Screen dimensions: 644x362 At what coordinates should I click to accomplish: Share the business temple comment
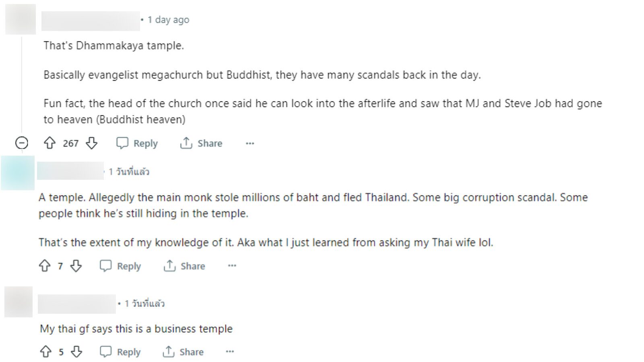(x=183, y=352)
